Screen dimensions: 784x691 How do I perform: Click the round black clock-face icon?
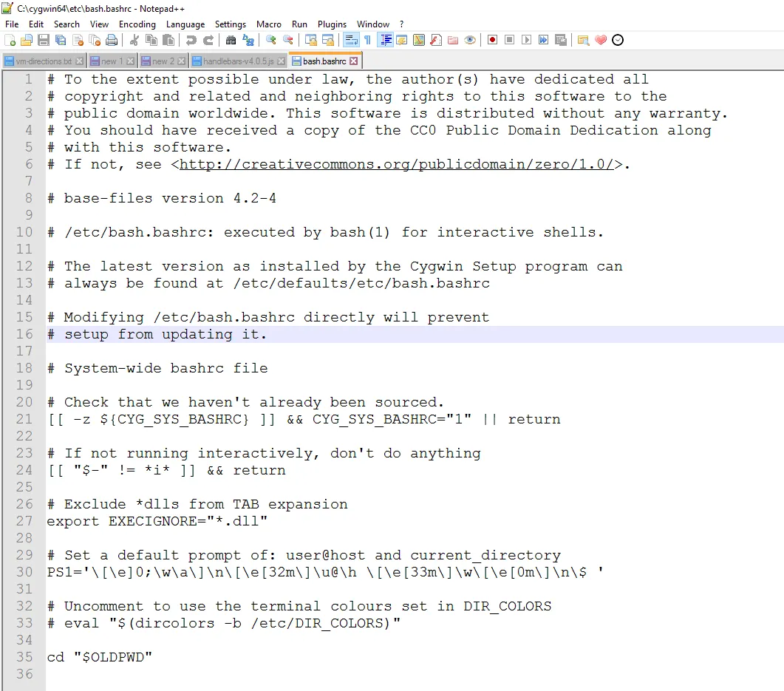click(x=618, y=40)
